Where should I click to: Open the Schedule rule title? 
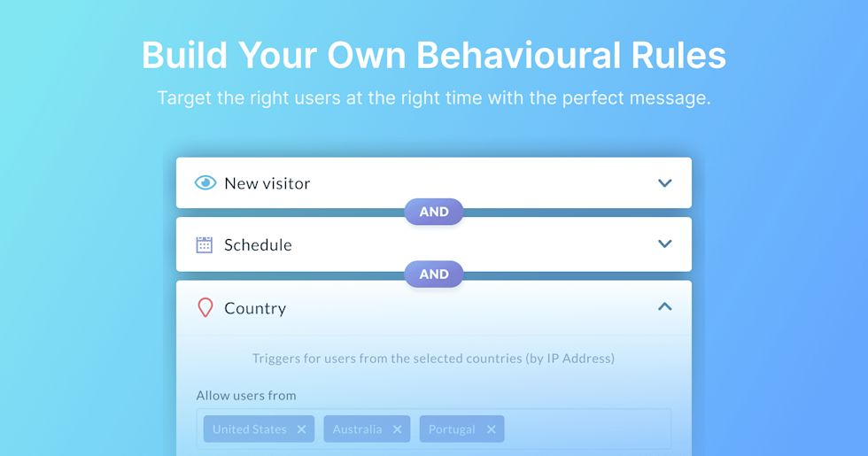pyautogui.click(x=258, y=244)
